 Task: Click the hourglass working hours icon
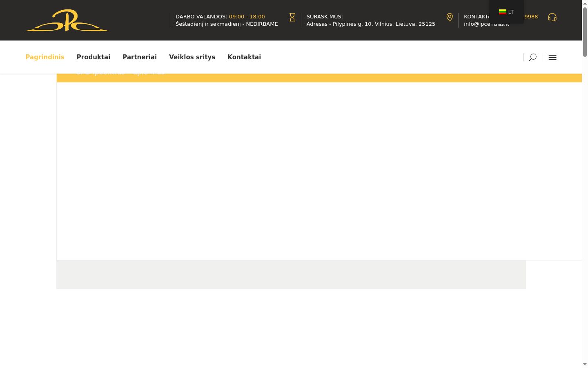(292, 17)
